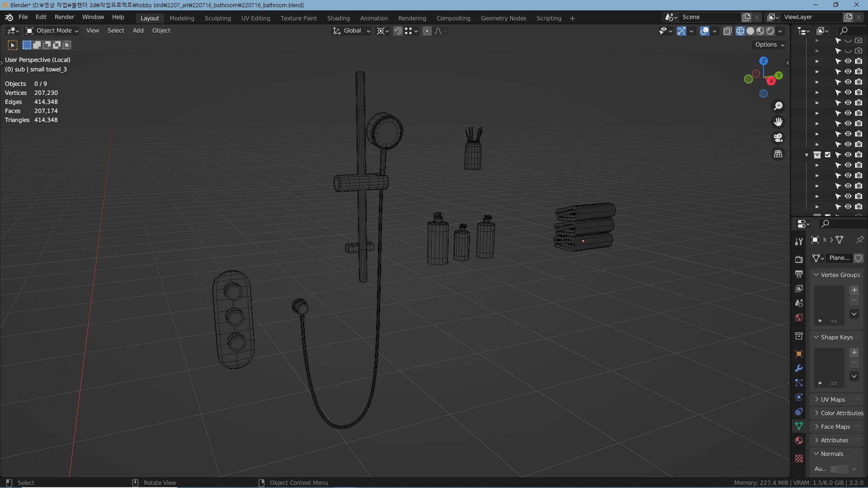868x488 pixels.
Task: Click the Plane mesh data name field
Action: [840, 258]
